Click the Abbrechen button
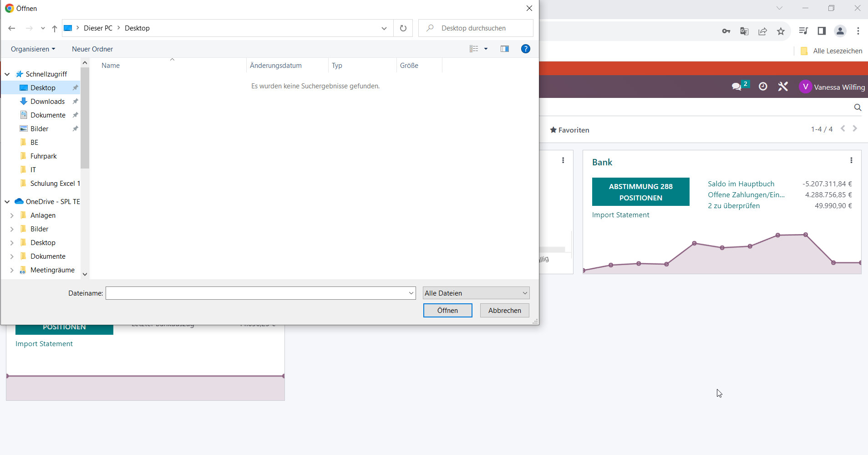This screenshot has height=455, width=868. (505, 310)
